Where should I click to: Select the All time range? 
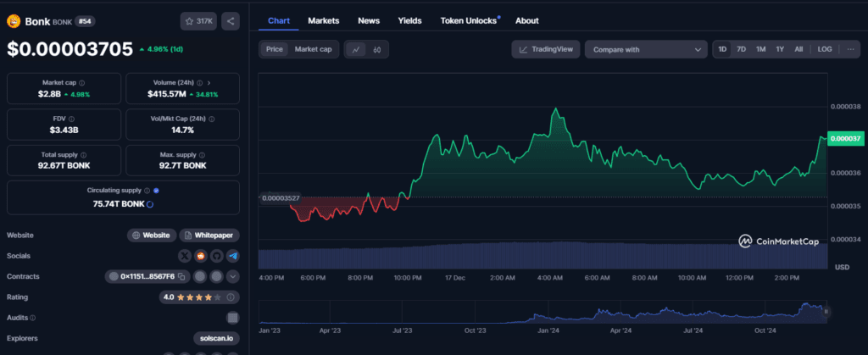[798, 49]
